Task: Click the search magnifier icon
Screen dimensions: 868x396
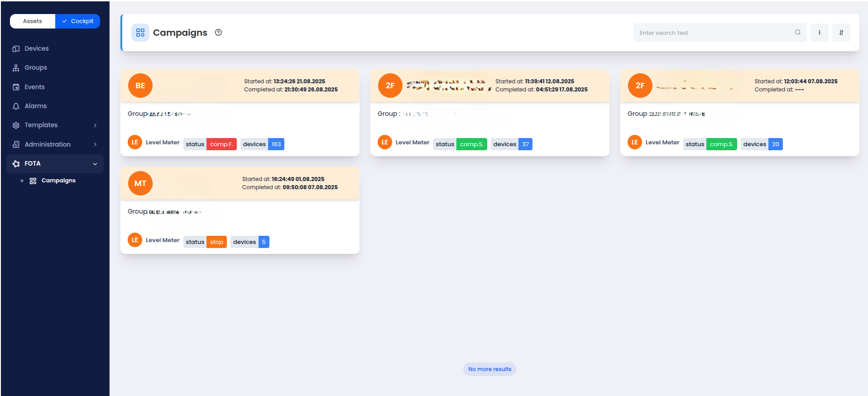Action: 797,33
